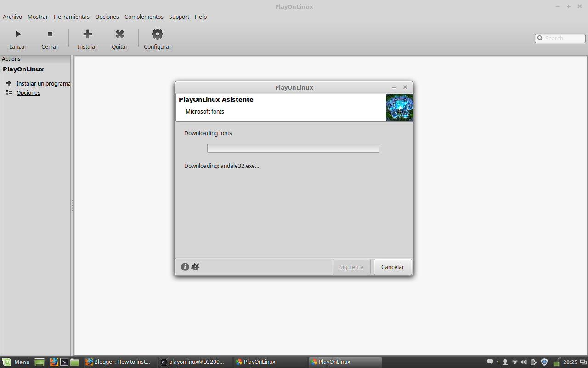Click the Actions panel header

[x=35, y=59]
